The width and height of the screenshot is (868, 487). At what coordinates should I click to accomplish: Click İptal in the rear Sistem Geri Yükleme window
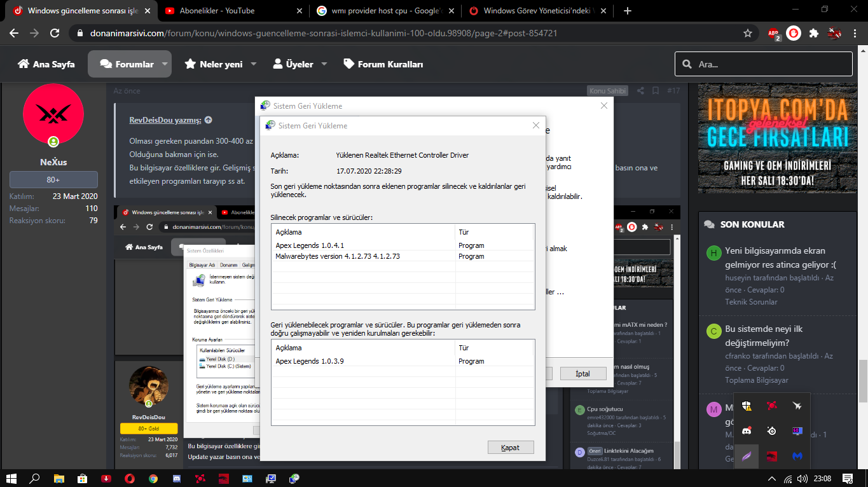[583, 374]
